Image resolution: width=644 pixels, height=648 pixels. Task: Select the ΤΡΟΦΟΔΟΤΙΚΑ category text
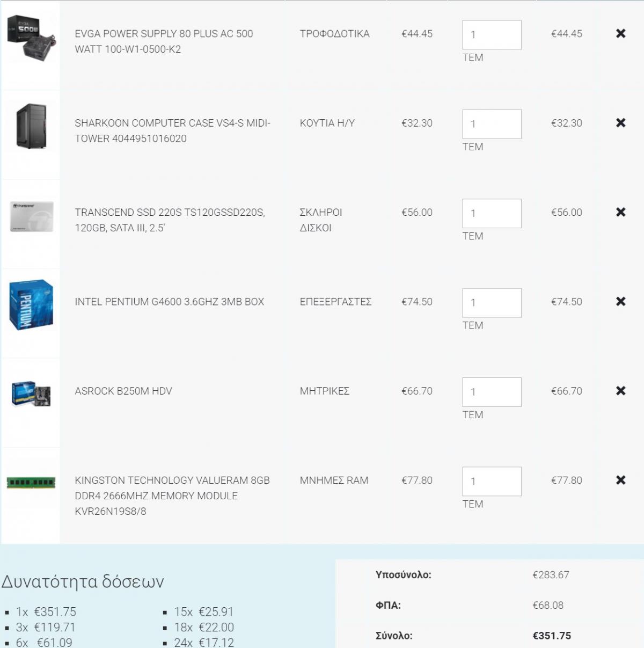point(334,33)
